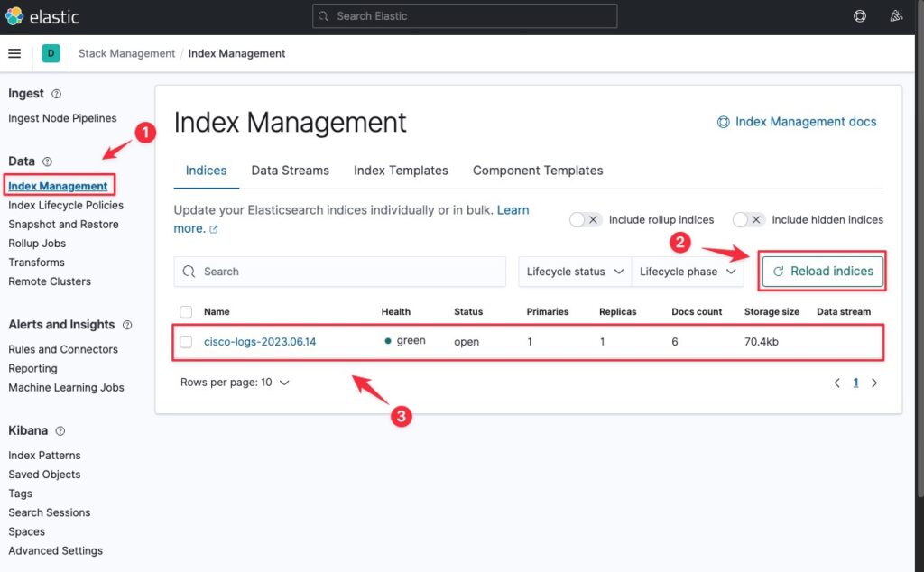
Task: Sort by the Data stream column header
Action: pos(844,311)
